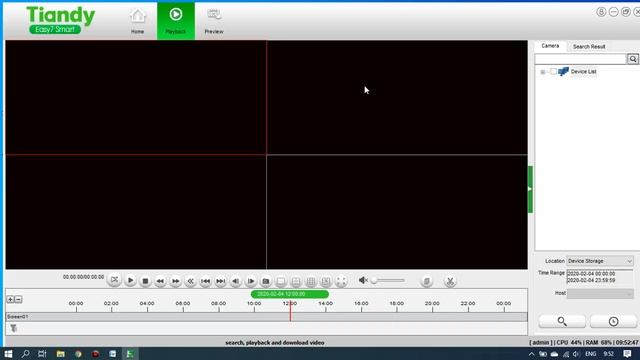
Task: Click the reverse playback double-chevron icon
Action: click(191, 281)
